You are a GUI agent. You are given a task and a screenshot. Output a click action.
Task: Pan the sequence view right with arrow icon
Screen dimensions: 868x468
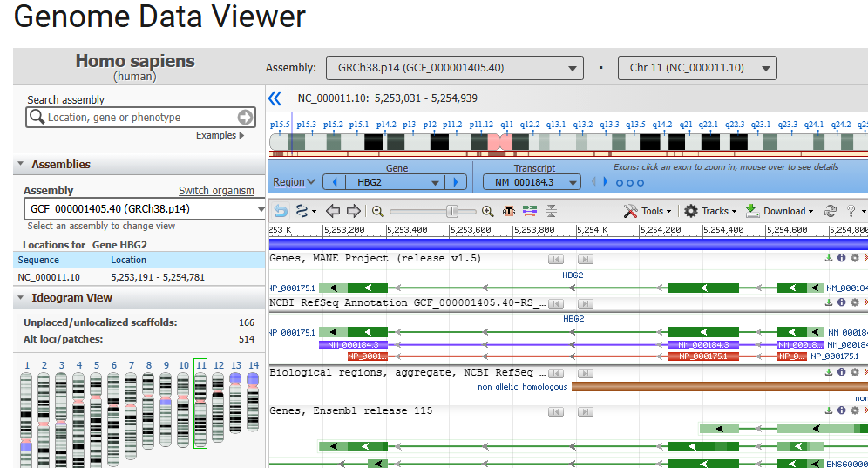tap(354, 211)
